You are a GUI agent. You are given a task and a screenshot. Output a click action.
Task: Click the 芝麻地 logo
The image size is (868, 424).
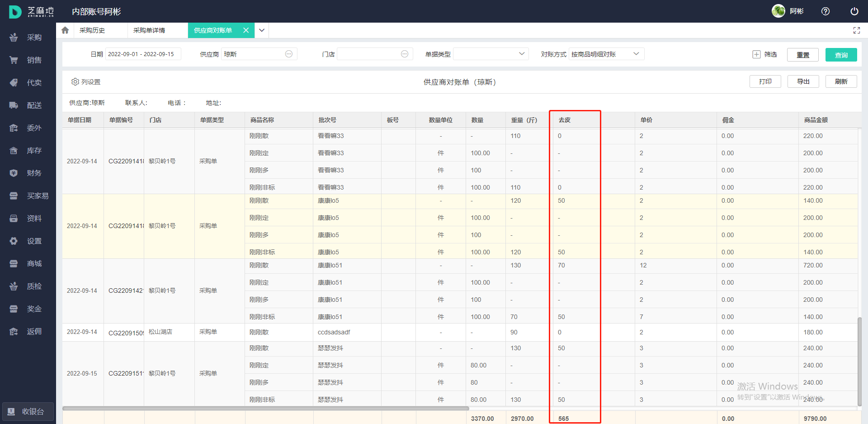31,12
